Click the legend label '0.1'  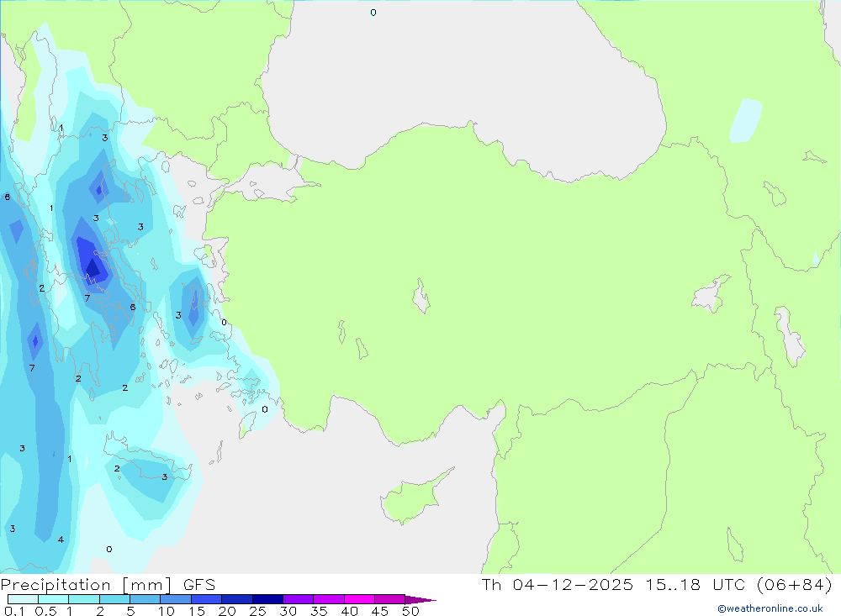point(14,611)
